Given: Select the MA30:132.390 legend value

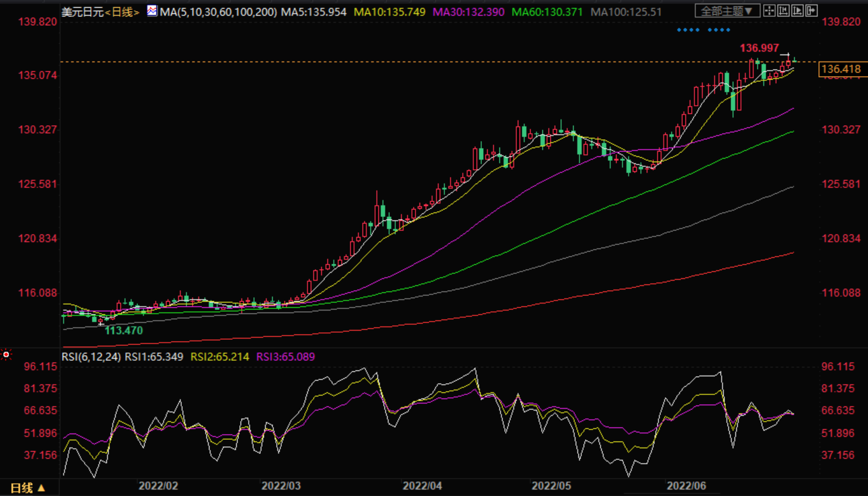Looking at the screenshot, I should click(x=469, y=12).
